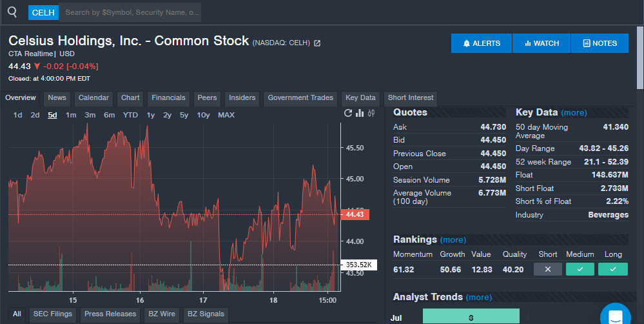
Task: Select the All news filter tab
Action: (17, 314)
